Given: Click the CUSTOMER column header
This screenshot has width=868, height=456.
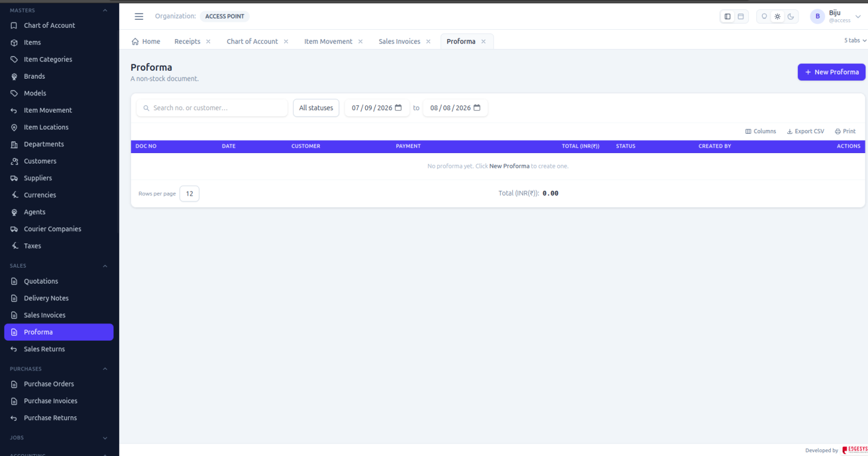Looking at the screenshot, I should pos(306,146).
